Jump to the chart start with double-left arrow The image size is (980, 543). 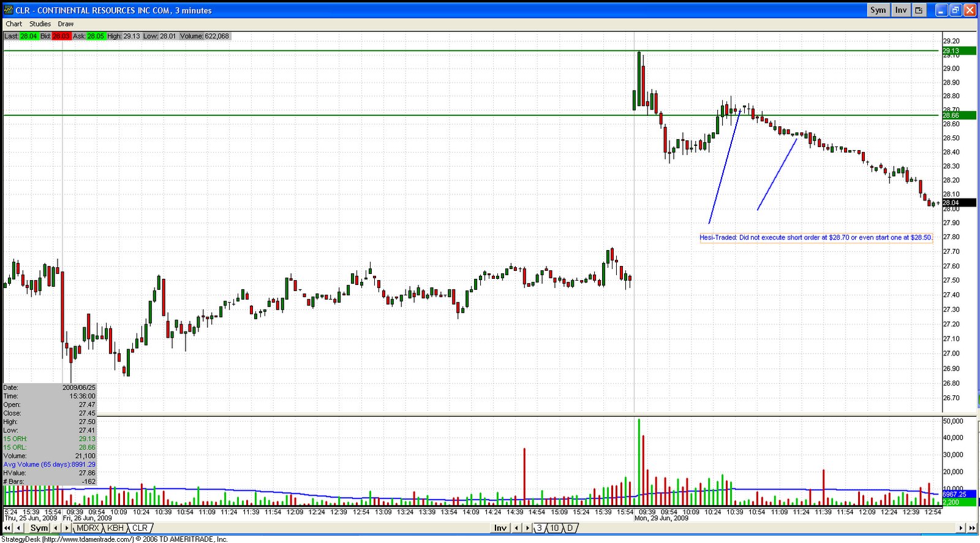click(7, 528)
